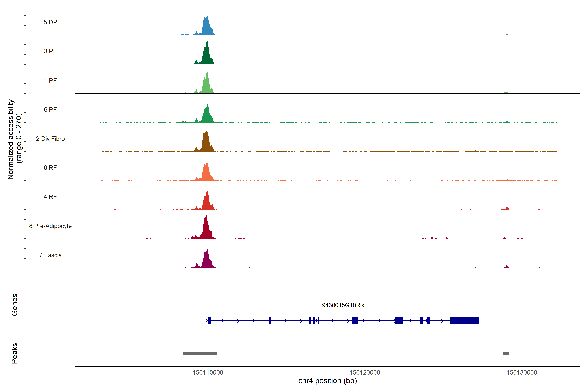Select the 0 RF track label

point(50,168)
